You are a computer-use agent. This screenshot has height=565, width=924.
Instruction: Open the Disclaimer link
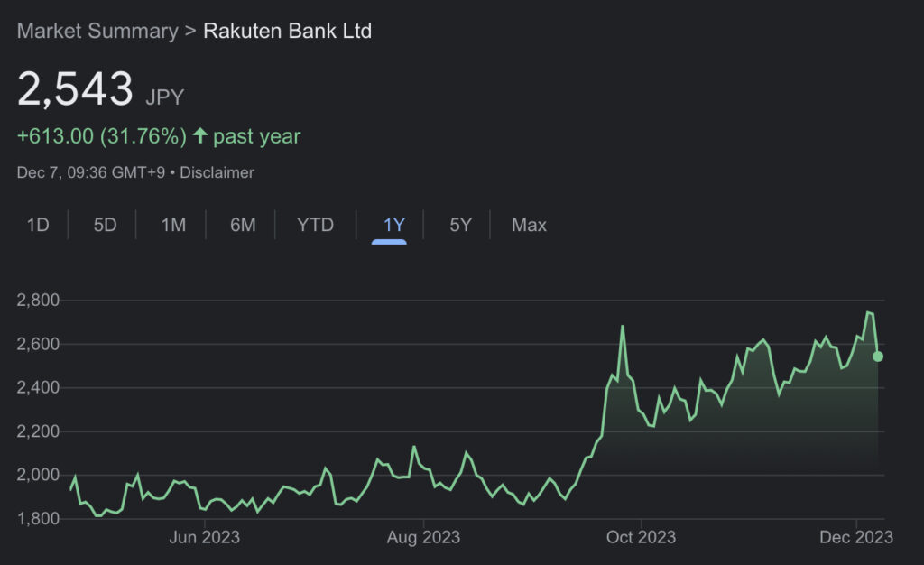217,172
